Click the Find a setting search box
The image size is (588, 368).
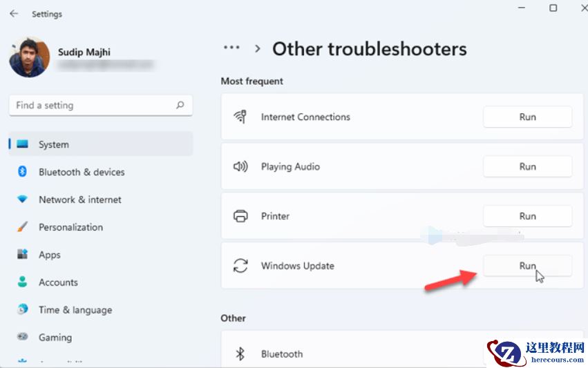(x=93, y=106)
